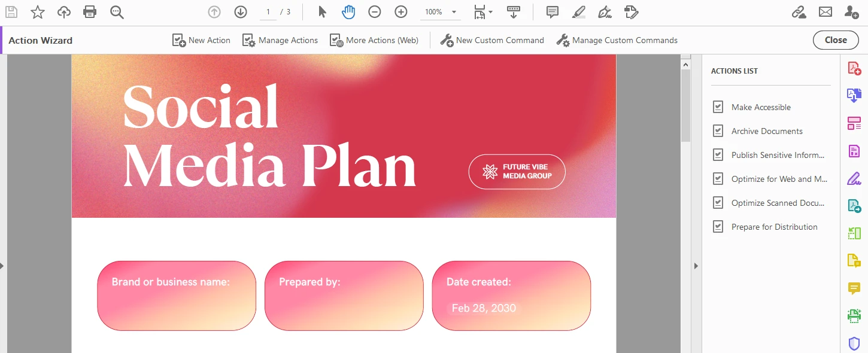Open Manage Actions
This screenshot has width=868, height=353.
click(x=280, y=40)
